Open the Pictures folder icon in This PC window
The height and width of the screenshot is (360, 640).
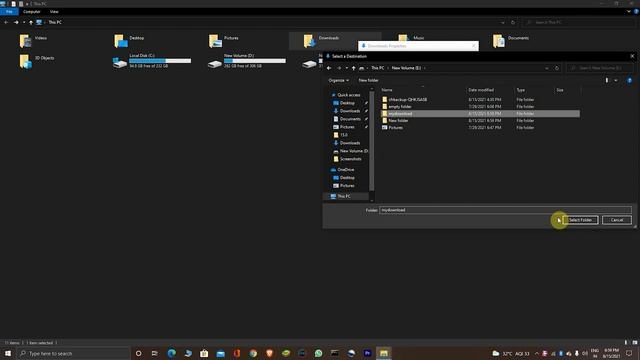216,41
